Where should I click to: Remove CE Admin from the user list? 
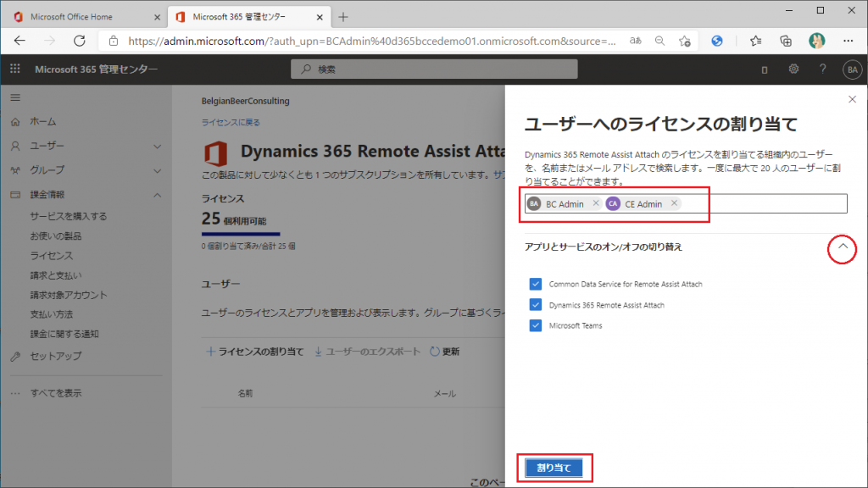(x=674, y=203)
